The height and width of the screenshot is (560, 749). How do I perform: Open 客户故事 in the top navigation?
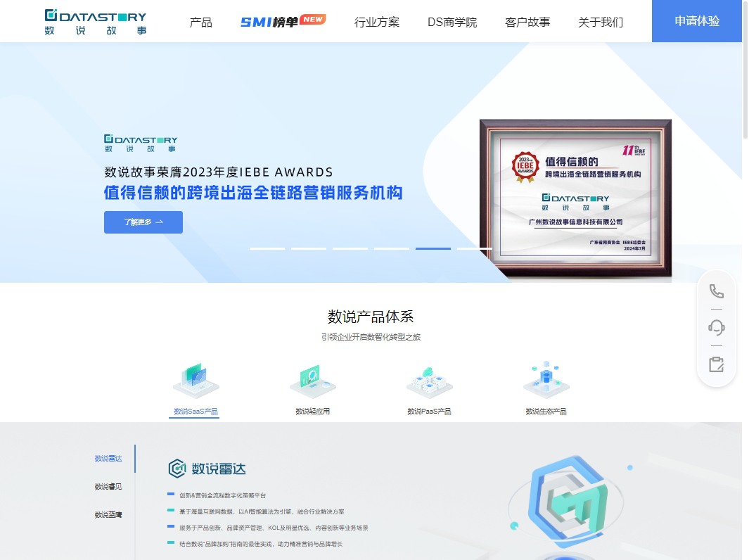(x=527, y=22)
